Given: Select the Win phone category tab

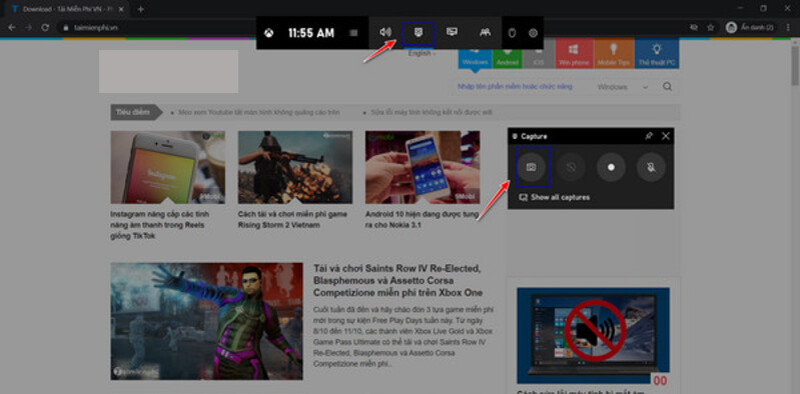Looking at the screenshot, I should [574, 54].
